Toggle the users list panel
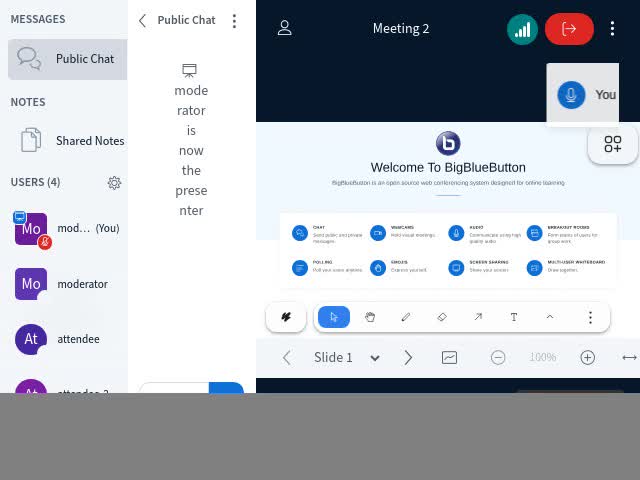Image resolution: width=640 pixels, height=480 pixels. pyautogui.click(x=284, y=28)
